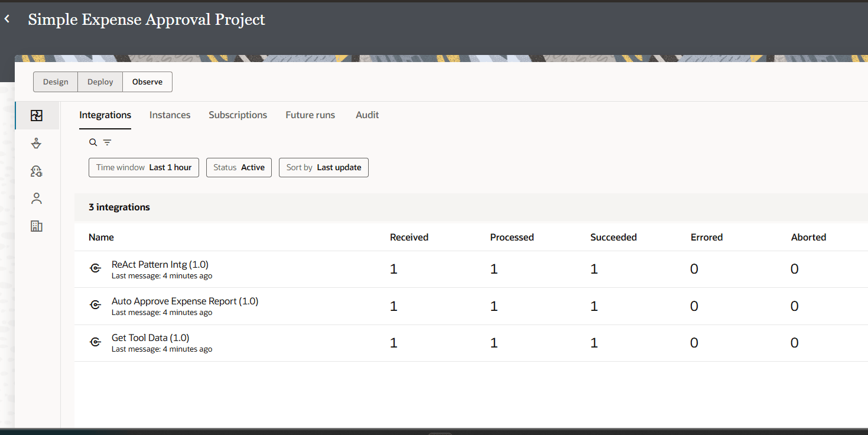Open the Time window Last 1 hour dropdown
Screen dimensions: 868x435
click(144, 167)
